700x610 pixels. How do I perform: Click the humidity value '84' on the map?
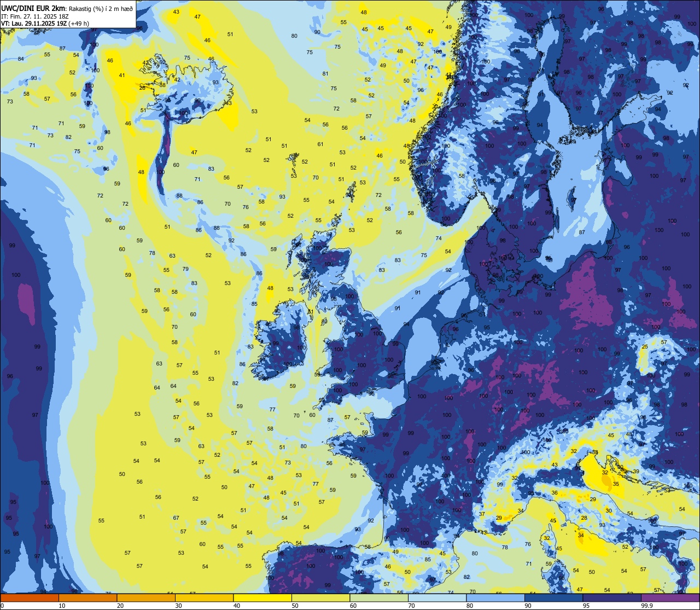click(21, 59)
